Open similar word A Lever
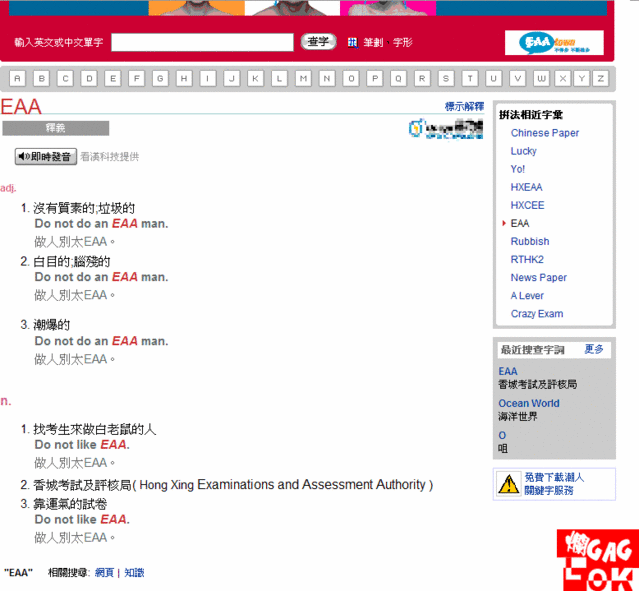Screen dimensions: 639x591 pyautogui.click(x=527, y=296)
